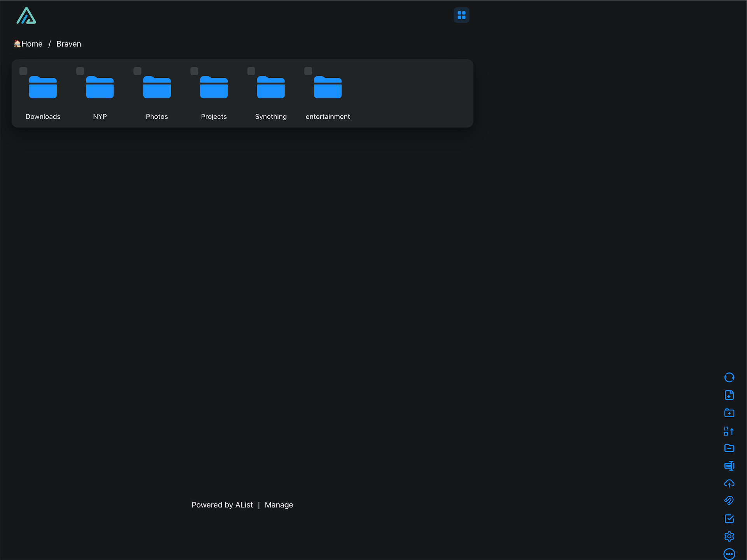Check the Downloads folder checkbox
The image size is (747, 560).
pos(23,71)
